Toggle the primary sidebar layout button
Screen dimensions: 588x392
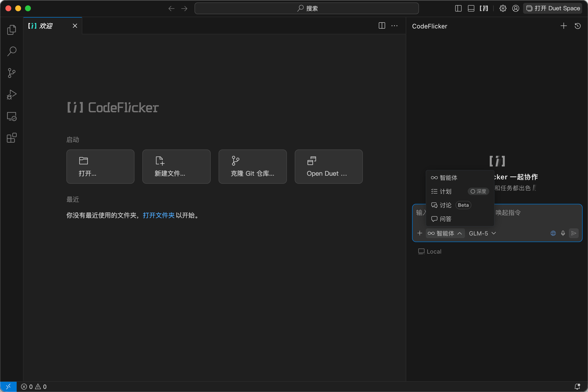tap(458, 9)
